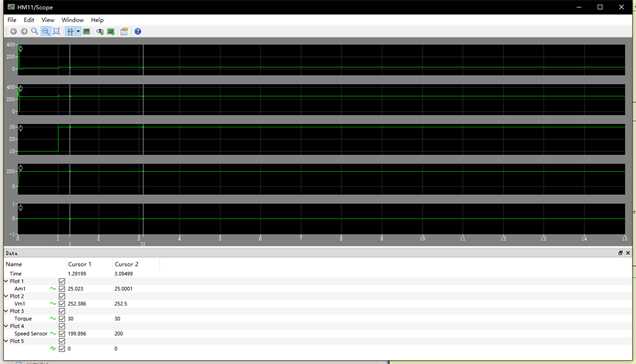Viewport: 636px width, 364px height.
Task: Open the File menu
Action: (x=12, y=20)
